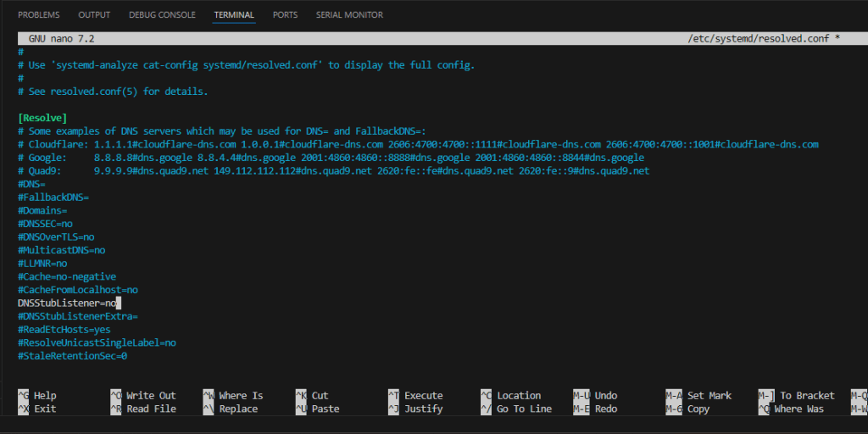
Task: Click the Exit shortcut in nano footer
Action: click(x=45, y=409)
